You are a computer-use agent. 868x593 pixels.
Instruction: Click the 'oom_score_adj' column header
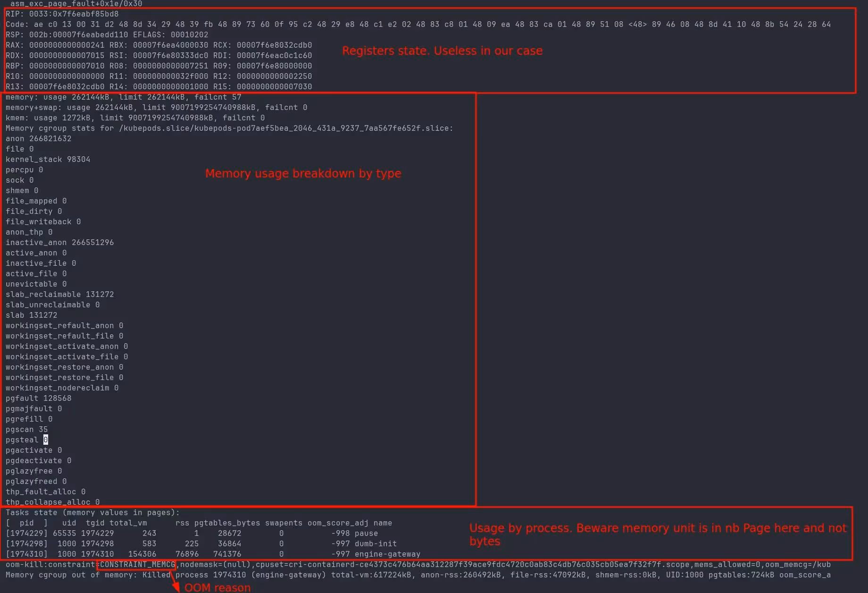coord(338,523)
